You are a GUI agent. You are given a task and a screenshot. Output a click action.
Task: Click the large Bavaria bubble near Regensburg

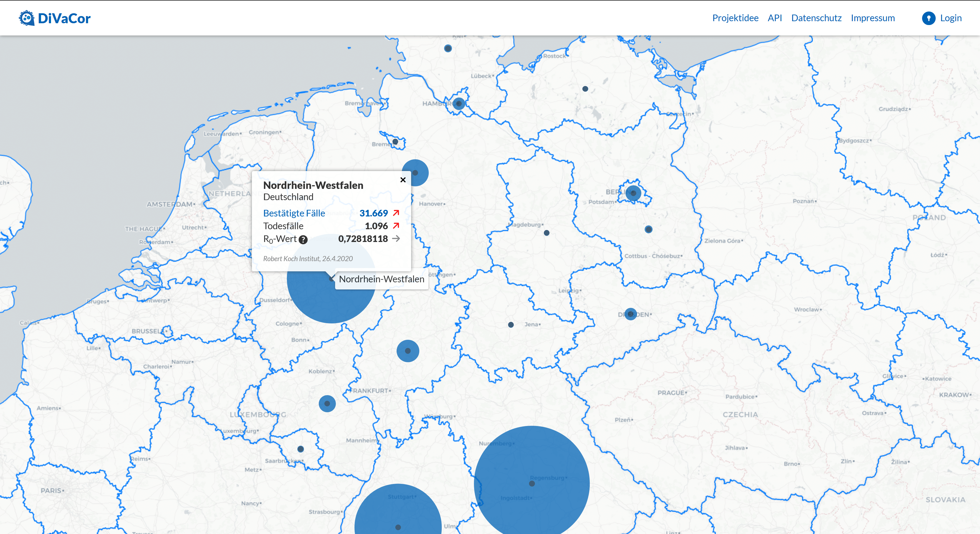click(x=531, y=483)
